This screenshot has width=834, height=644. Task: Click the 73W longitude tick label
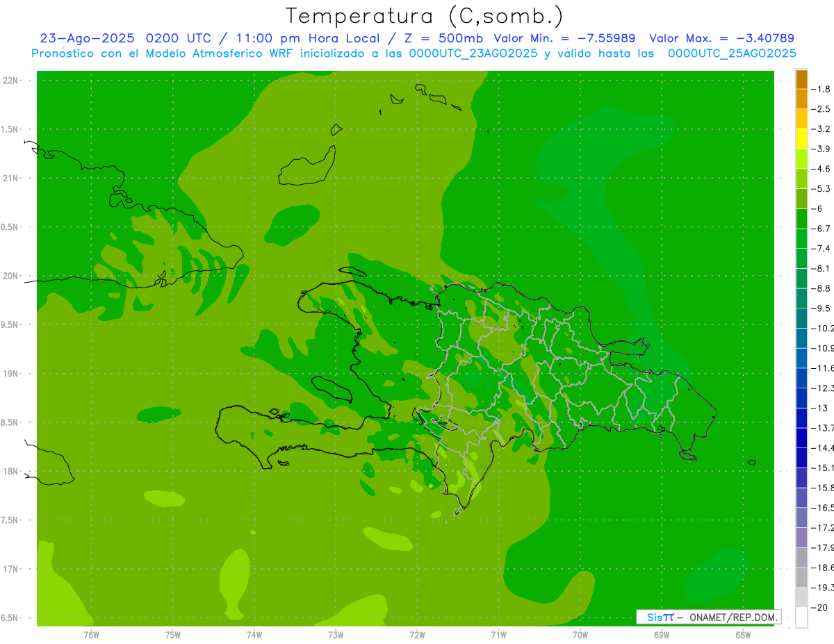click(336, 635)
